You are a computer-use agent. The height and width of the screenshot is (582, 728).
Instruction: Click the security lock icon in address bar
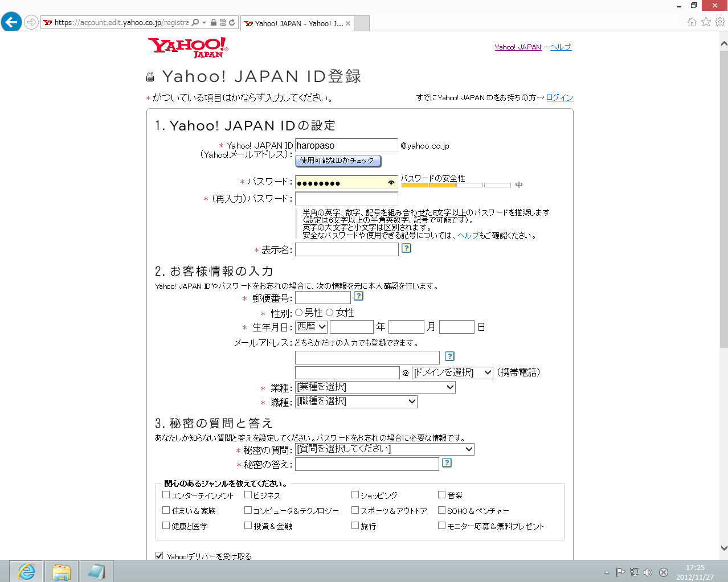click(x=214, y=23)
